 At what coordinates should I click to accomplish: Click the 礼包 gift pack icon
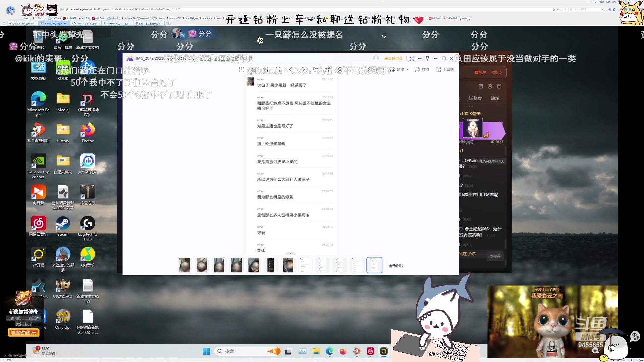(x=477, y=72)
